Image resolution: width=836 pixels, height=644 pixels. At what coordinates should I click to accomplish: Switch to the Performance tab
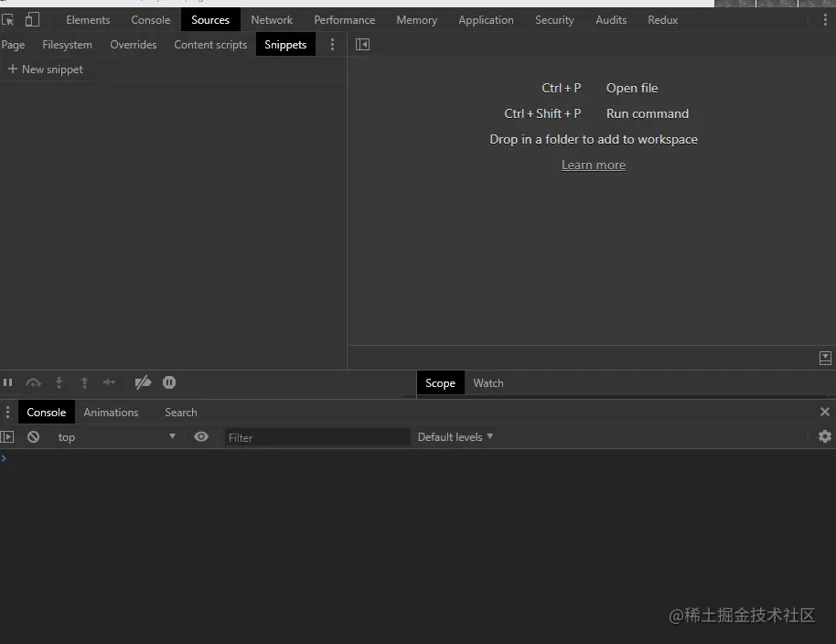pyautogui.click(x=345, y=20)
